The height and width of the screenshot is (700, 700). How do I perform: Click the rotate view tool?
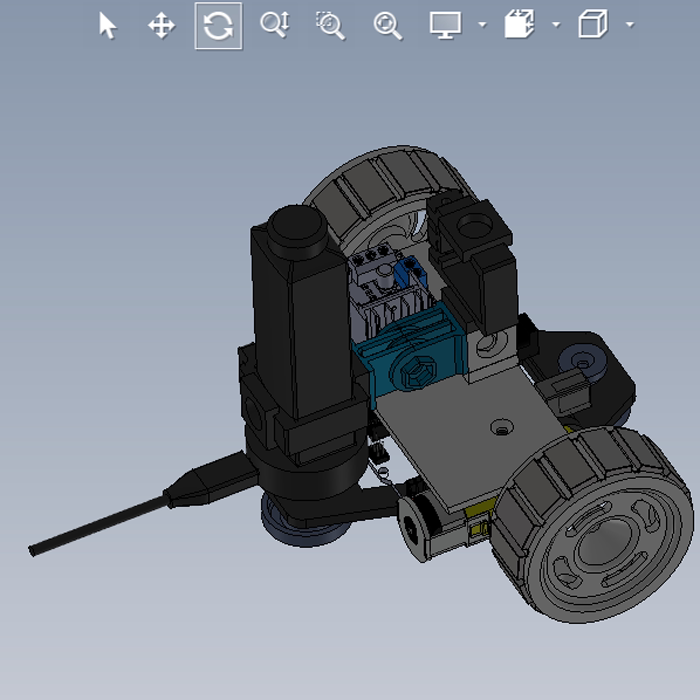218,26
